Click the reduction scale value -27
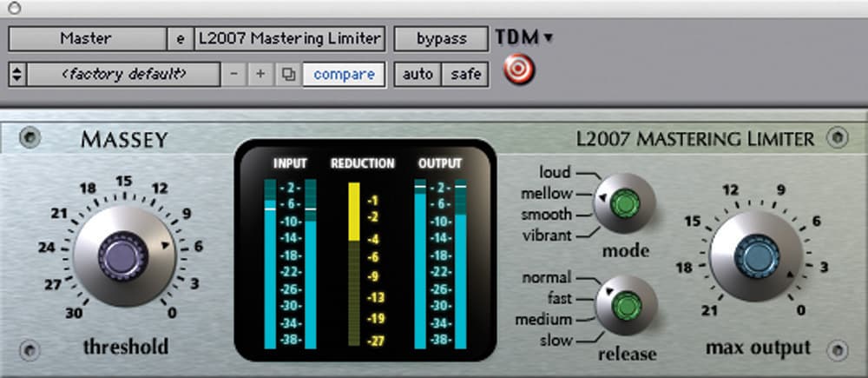The image size is (868, 378). tap(375, 342)
